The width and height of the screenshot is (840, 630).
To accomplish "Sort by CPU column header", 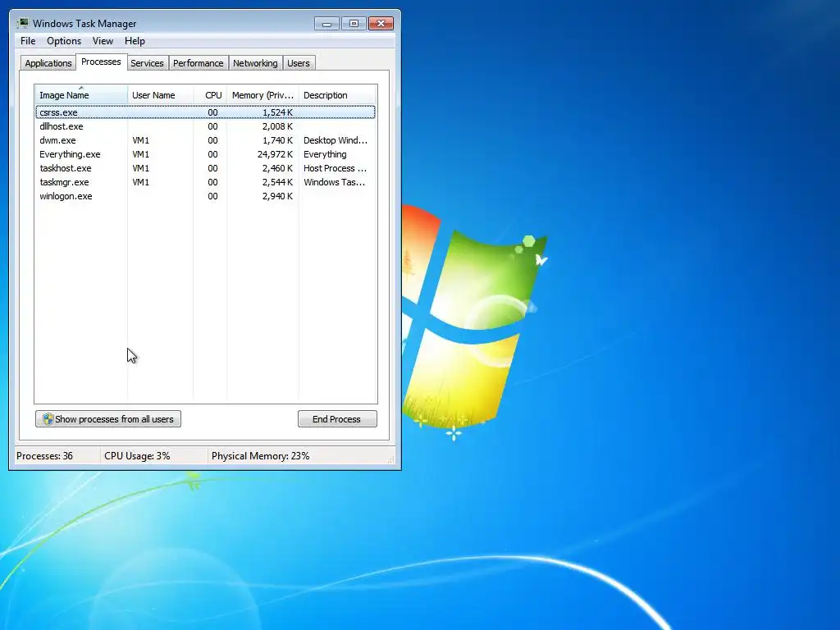I will pos(210,95).
